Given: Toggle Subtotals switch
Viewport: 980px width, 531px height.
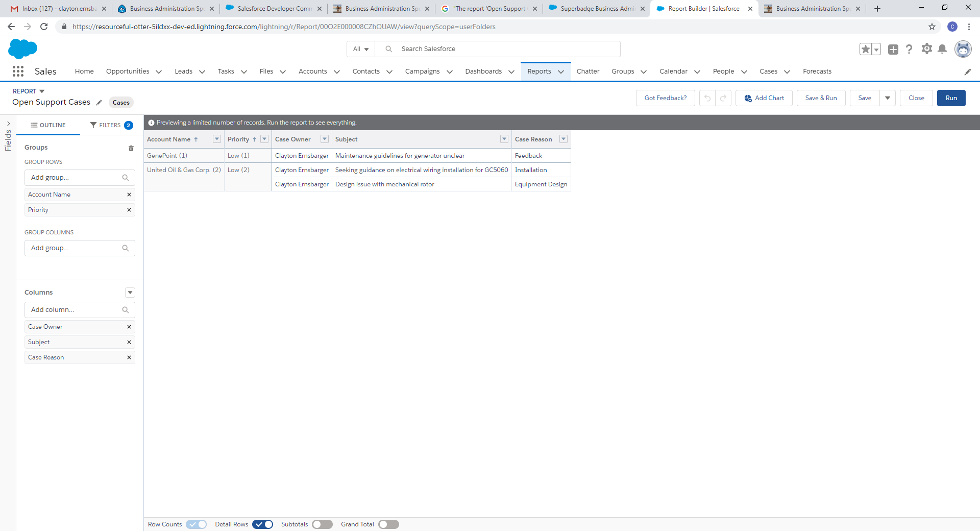Looking at the screenshot, I should [x=323, y=524].
